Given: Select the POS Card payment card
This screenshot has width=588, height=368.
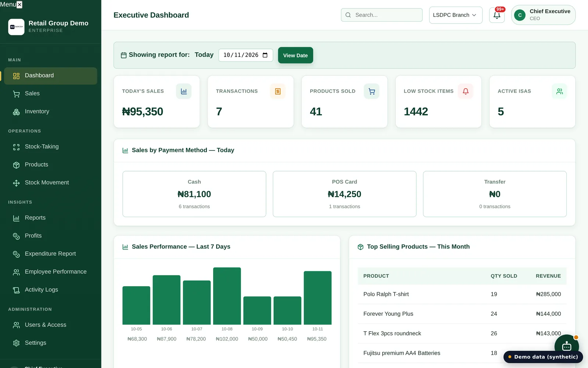Looking at the screenshot, I should coord(344,194).
